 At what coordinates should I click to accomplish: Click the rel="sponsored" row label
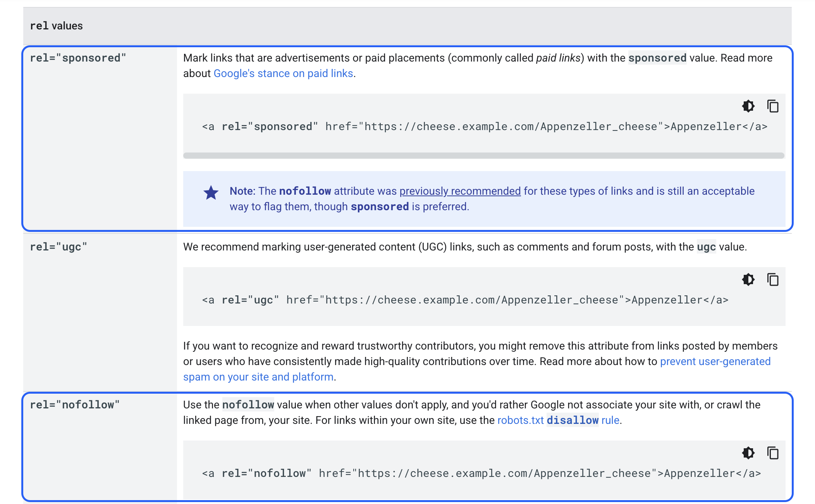pyautogui.click(x=78, y=58)
